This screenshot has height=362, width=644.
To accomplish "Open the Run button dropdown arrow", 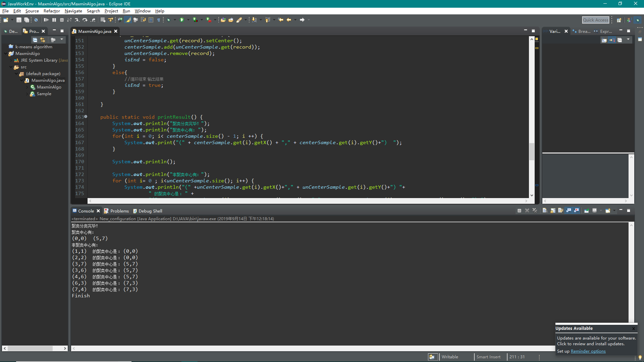I will (x=188, y=20).
